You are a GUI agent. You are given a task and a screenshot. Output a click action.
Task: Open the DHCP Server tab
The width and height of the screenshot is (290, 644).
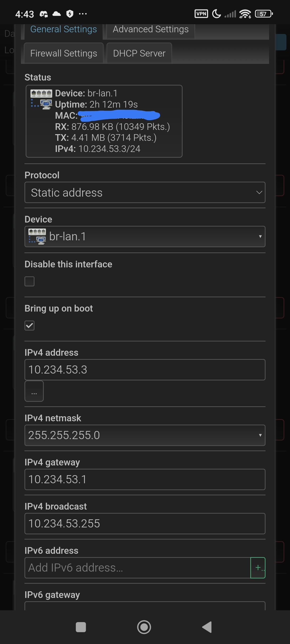pos(139,53)
